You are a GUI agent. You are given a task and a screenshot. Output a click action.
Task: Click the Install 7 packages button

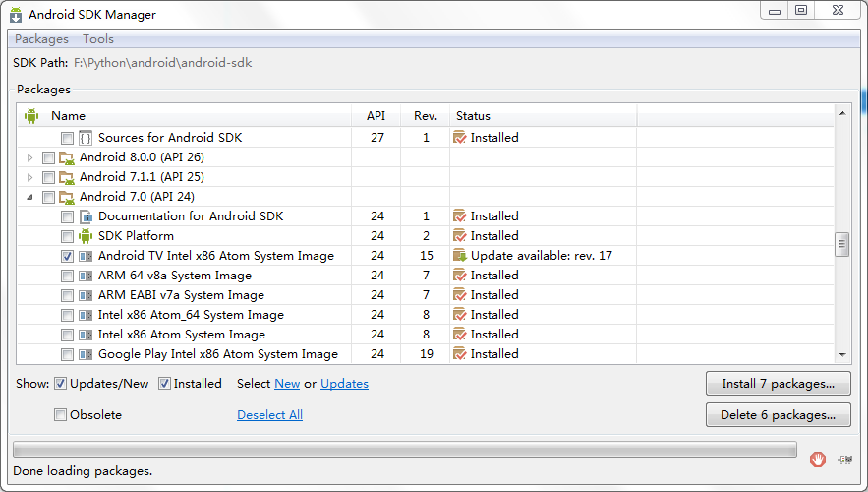click(x=779, y=384)
